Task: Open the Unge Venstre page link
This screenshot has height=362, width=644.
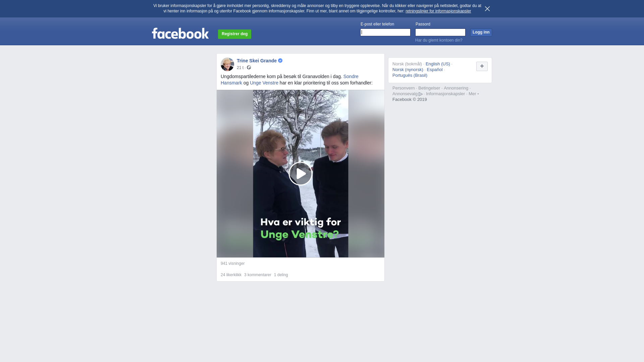Action: click(x=264, y=83)
